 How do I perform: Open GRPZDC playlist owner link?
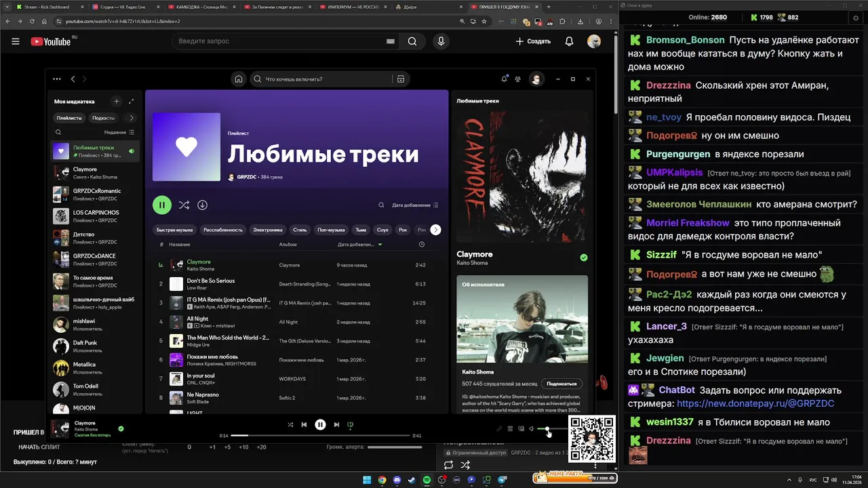click(x=248, y=177)
